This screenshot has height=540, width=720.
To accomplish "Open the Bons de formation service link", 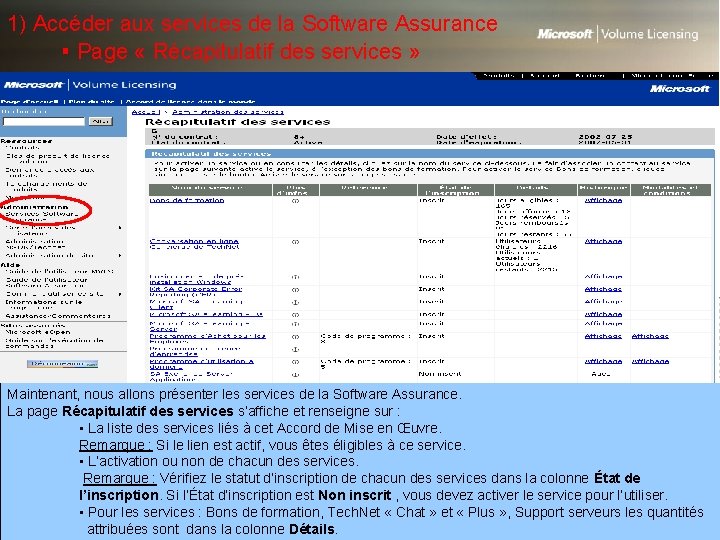I will 187,201.
